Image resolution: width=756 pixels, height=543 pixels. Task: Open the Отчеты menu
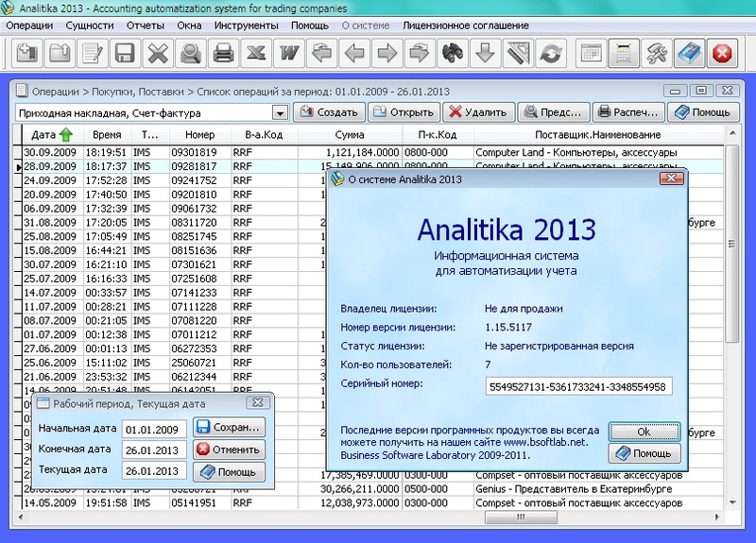click(146, 25)
